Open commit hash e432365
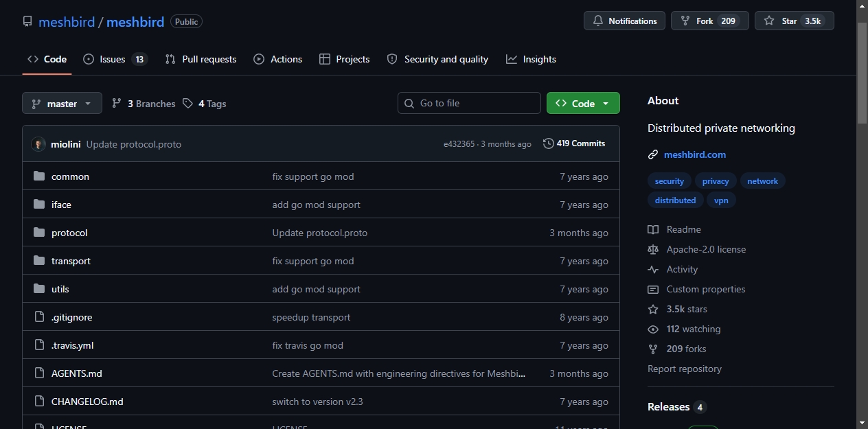 459,144
